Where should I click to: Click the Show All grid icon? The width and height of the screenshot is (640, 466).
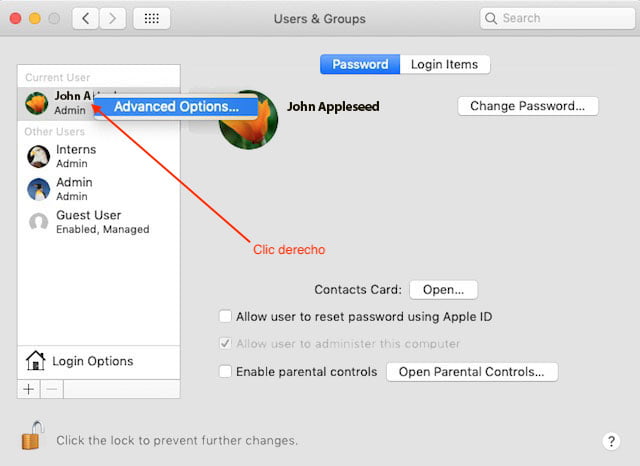(151, 18)
